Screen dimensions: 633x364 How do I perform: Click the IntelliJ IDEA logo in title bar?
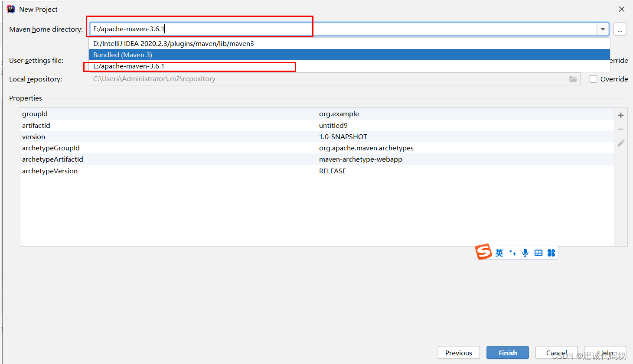tap(11, 9)
